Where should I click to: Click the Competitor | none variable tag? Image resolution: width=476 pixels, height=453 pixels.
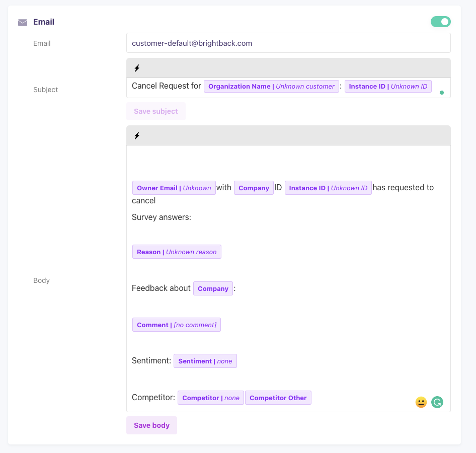click(x=210, y=398)
